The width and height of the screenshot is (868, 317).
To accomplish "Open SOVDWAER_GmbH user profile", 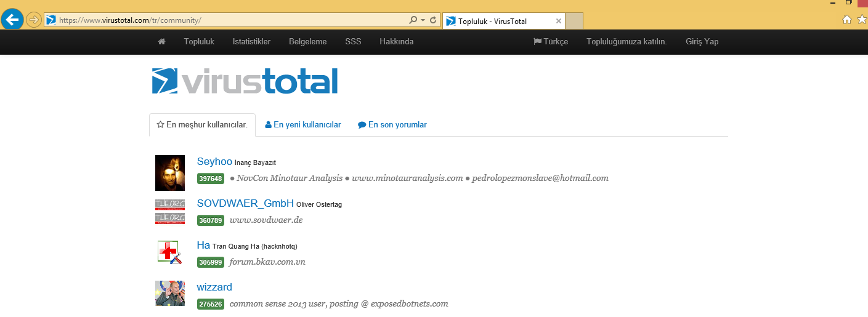I will click(x=245, y=203).
